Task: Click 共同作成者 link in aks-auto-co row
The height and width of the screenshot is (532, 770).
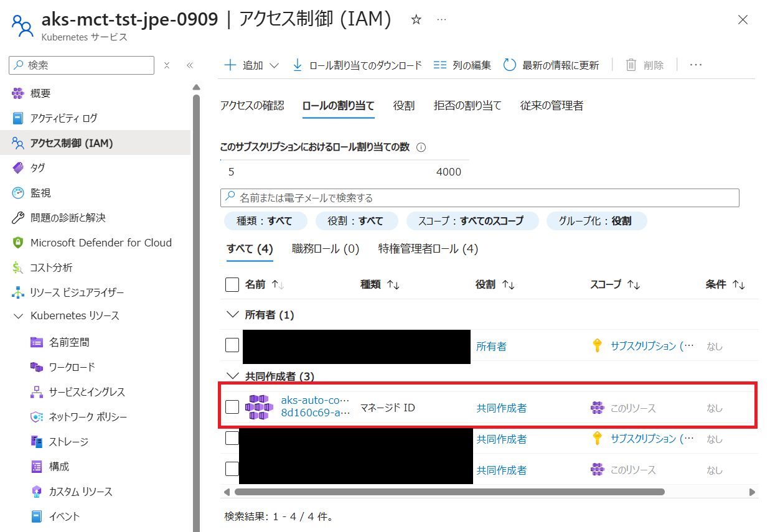Action: [x=501, y=408]
